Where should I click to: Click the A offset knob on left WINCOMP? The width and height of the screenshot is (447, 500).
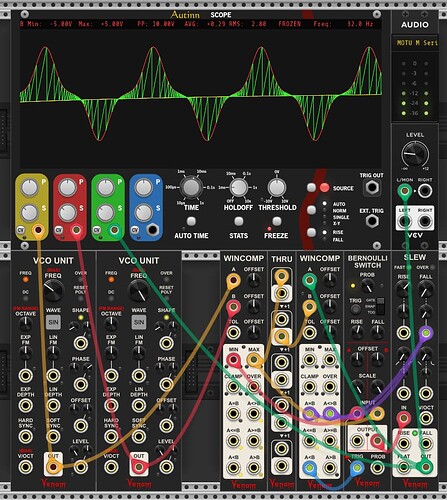pos(254,280)
